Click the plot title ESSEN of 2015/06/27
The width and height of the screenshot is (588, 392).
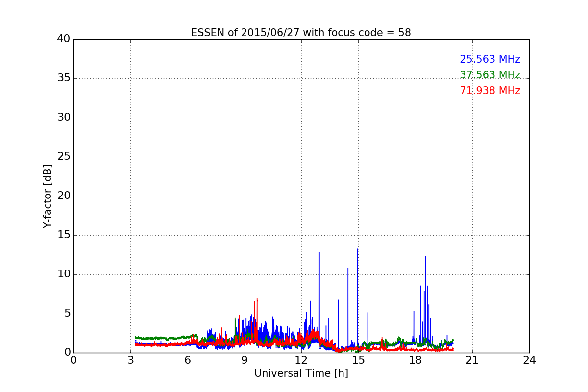301,33
